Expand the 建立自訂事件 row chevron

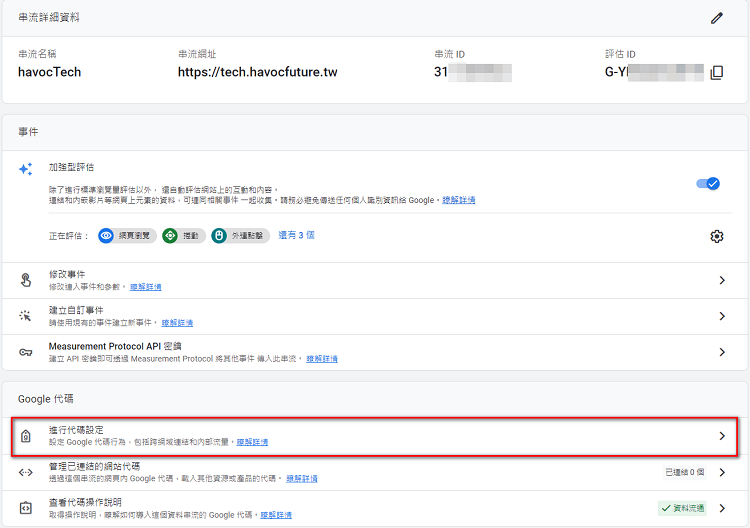pyautogui.click(x=722, y=316)
